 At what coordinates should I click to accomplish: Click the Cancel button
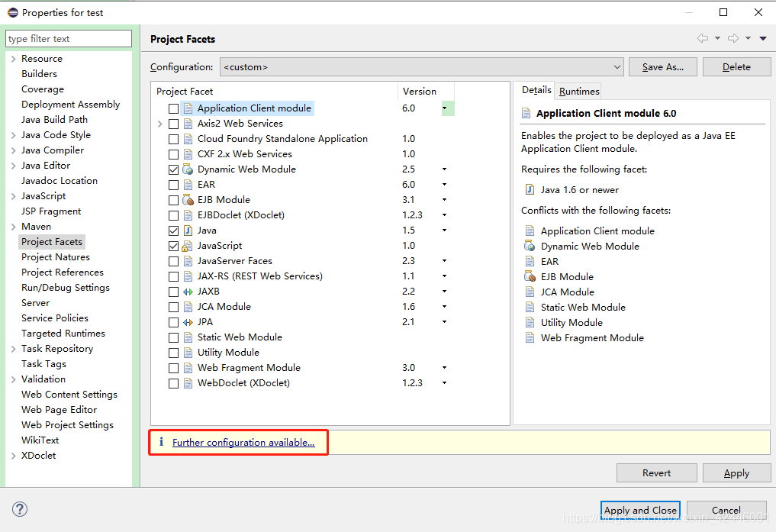coord(726,510)
